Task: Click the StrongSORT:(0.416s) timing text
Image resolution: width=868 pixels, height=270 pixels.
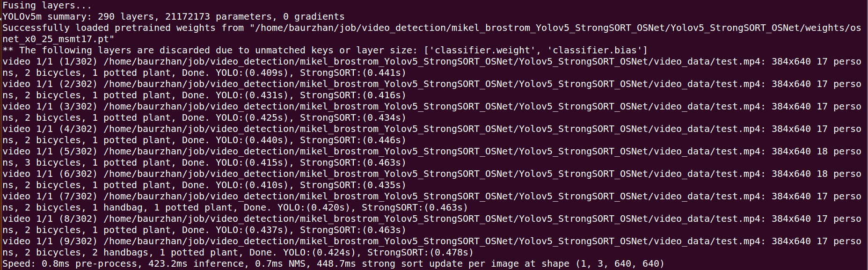Action: 353,95
